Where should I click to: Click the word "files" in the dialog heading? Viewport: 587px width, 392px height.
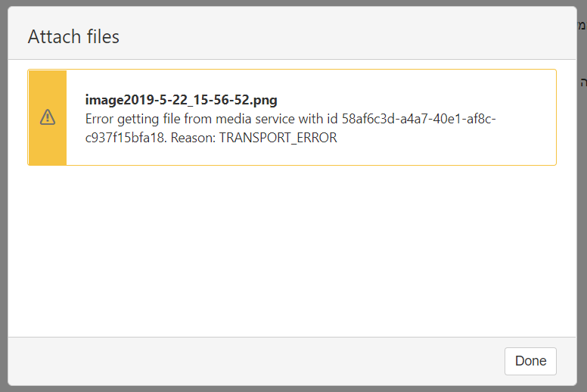tap(103, 36)
